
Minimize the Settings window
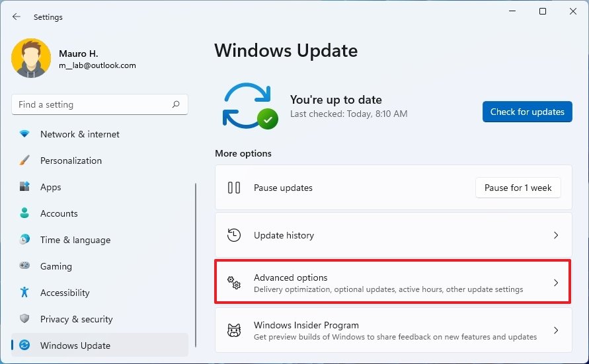[512, 11]
